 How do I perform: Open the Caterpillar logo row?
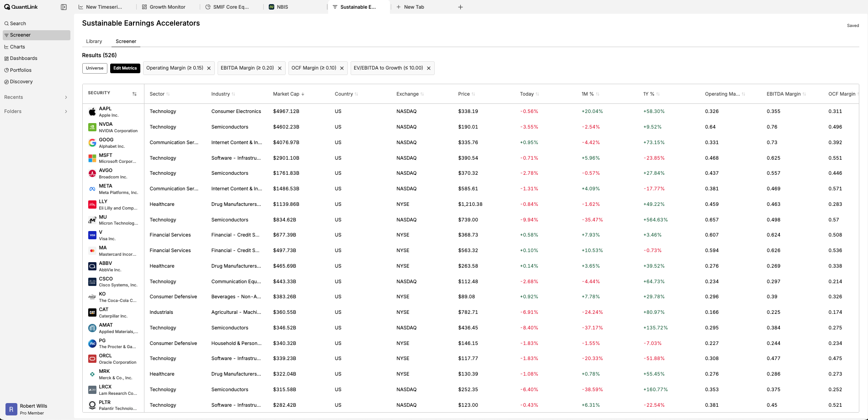tap(92, 312)
